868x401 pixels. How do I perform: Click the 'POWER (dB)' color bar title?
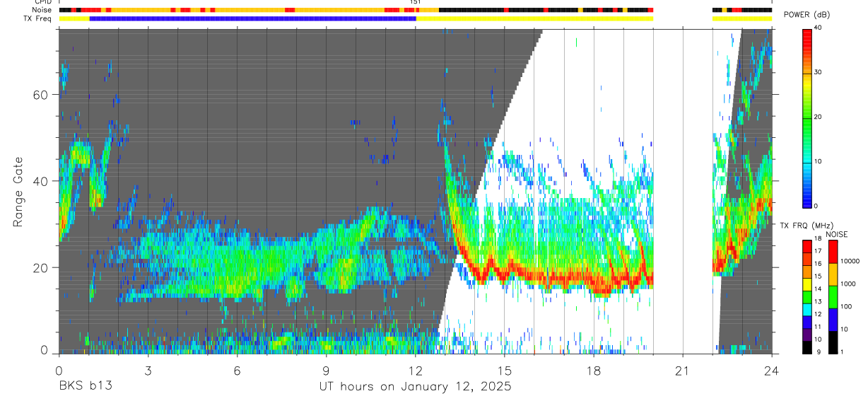pyautogui.click(x=807, y=15)
